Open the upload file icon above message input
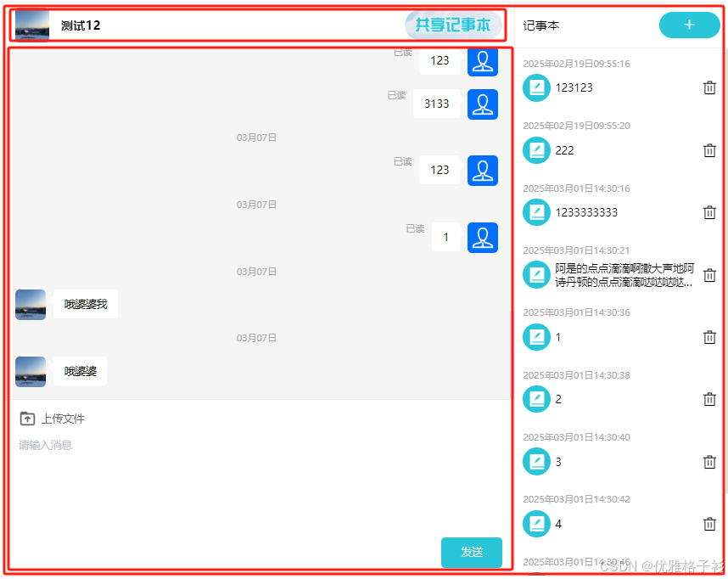 tap(26, 418)
